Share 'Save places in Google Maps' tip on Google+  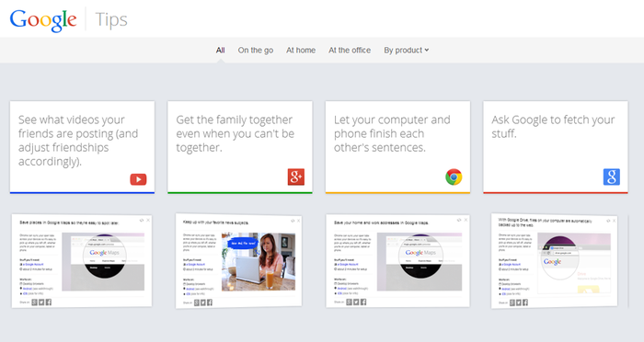pyautogui.click(x=35, y=302)
